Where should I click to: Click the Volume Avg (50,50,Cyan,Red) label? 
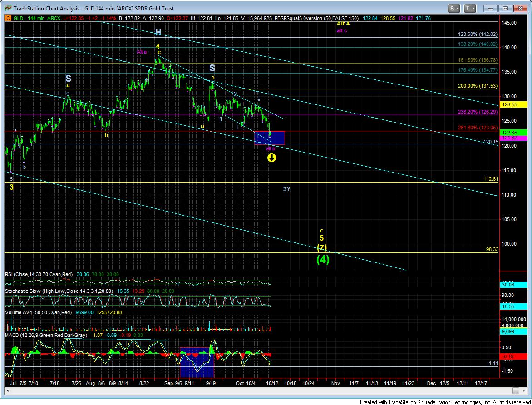click(x=38, y=312)
